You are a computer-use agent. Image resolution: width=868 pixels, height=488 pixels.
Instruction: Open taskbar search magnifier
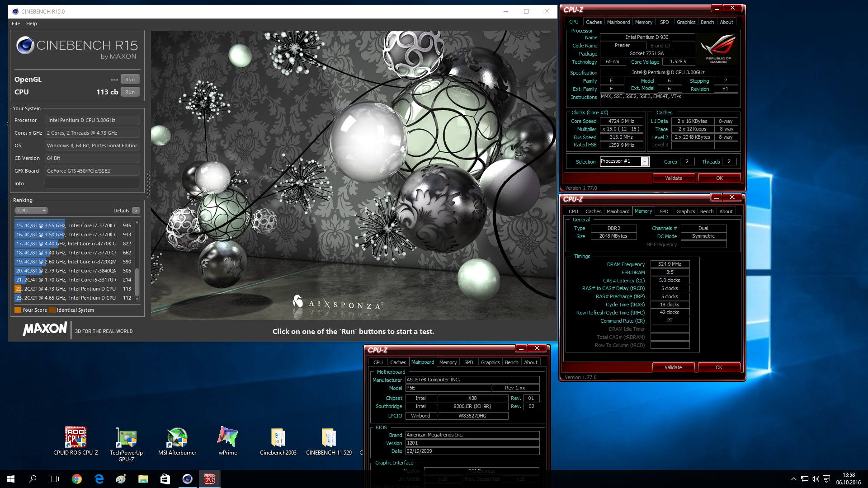[33, 479]
